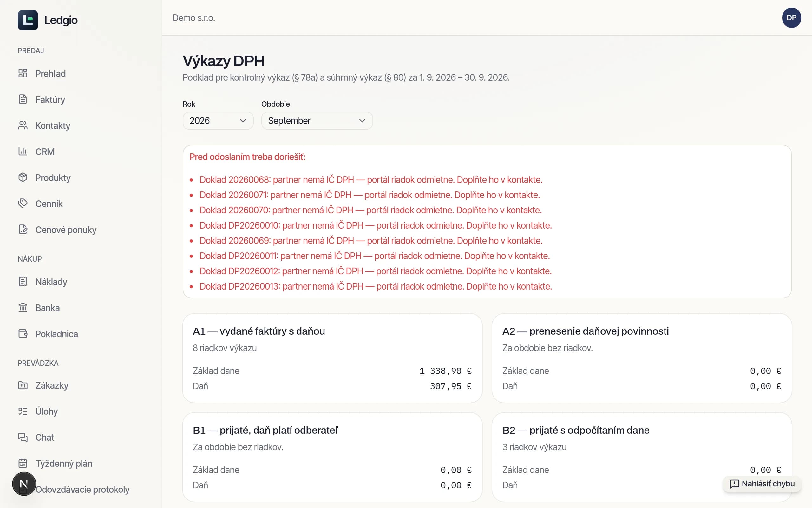Viewport: 812px width, 508px height.
Task: Click the 3 riadkov výkazu text
Action: click(x=534, y=447)
